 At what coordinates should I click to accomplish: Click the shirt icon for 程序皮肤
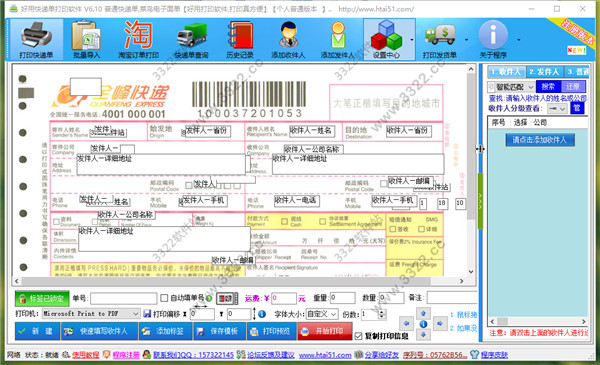[474, 355]
